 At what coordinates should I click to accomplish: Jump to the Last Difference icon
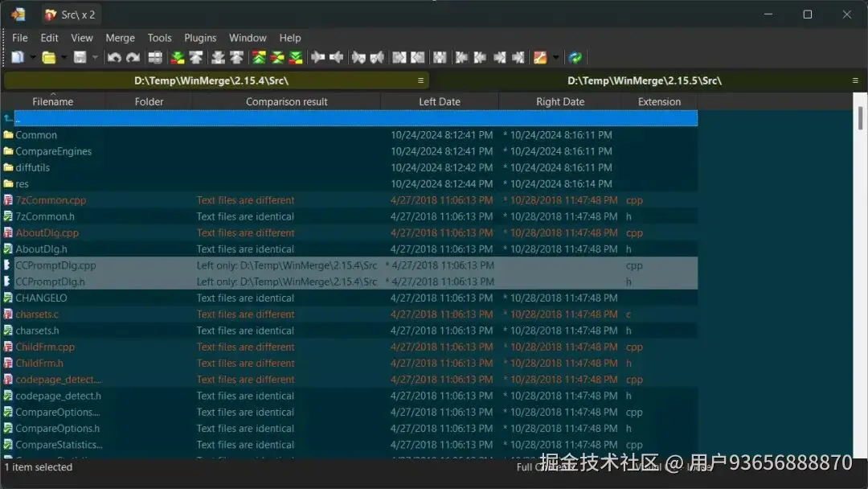click(296, 57)
